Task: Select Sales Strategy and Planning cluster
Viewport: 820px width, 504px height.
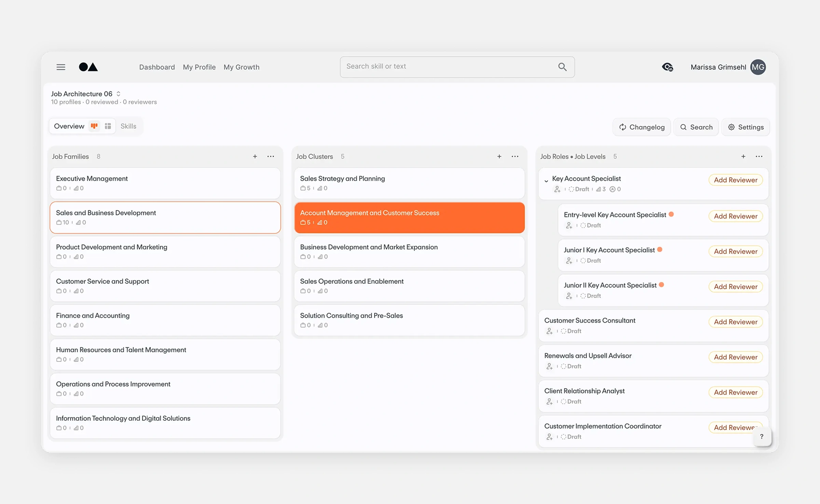Action: [409, 183]
